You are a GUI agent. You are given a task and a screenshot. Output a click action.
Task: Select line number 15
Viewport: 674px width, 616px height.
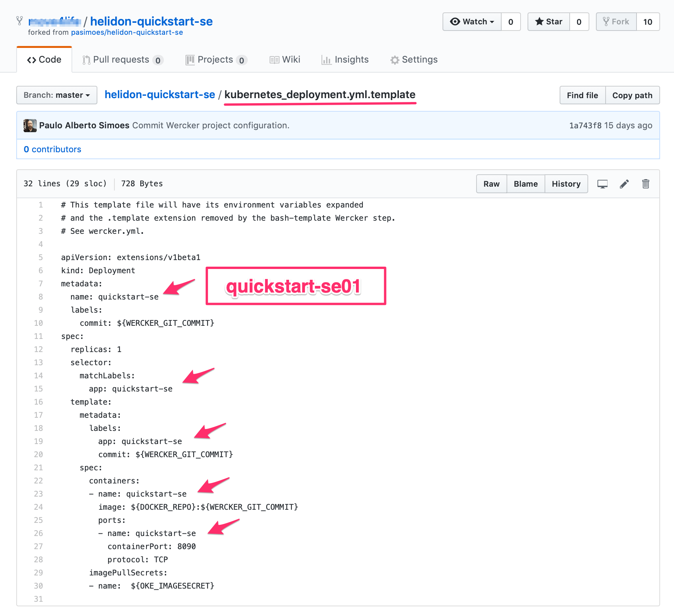(x=39, y=389)
